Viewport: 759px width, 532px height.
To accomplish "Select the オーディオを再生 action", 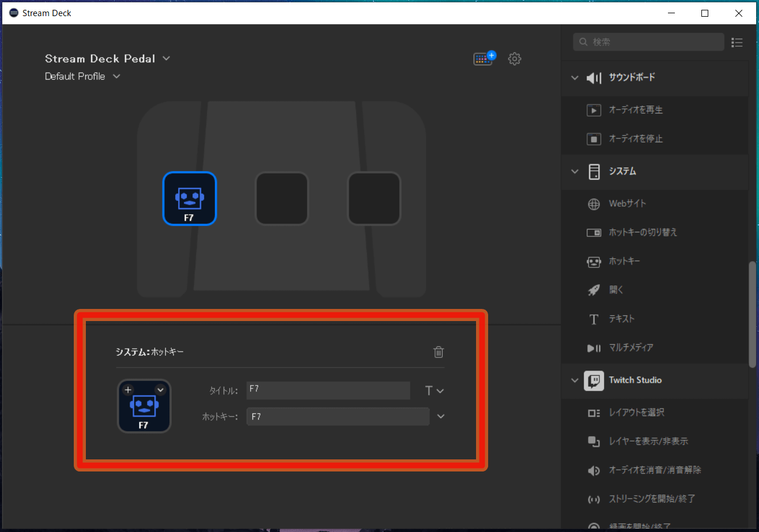I will click(655, 110).
